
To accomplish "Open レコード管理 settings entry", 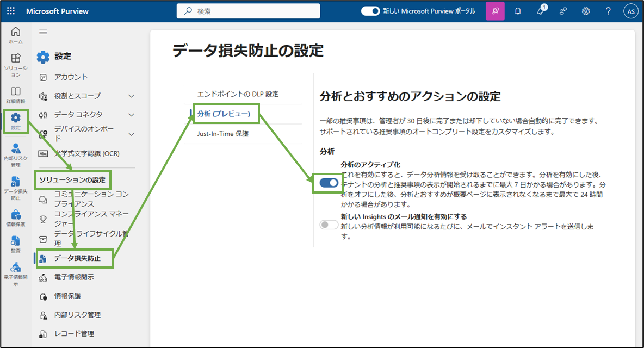I will point(74,334).
